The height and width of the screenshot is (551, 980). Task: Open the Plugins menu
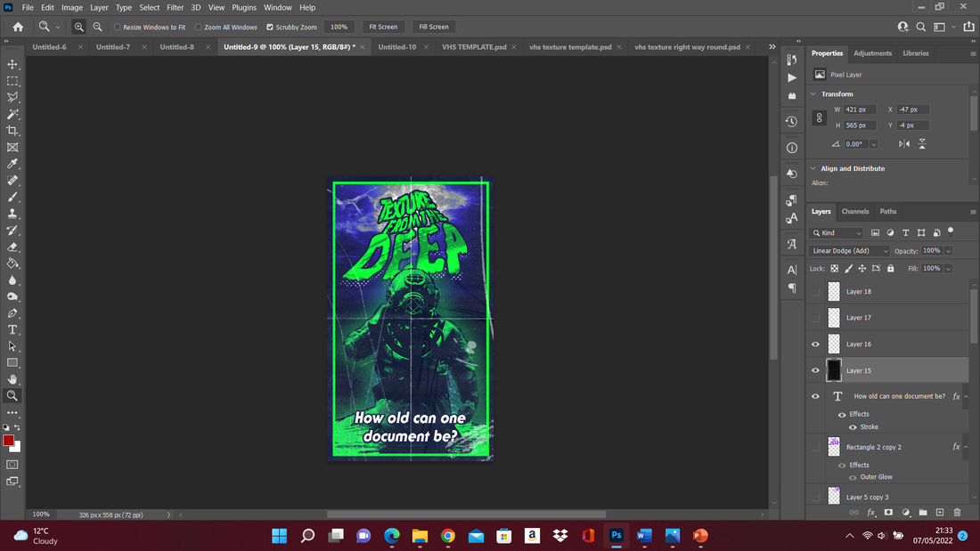[244, 7]
